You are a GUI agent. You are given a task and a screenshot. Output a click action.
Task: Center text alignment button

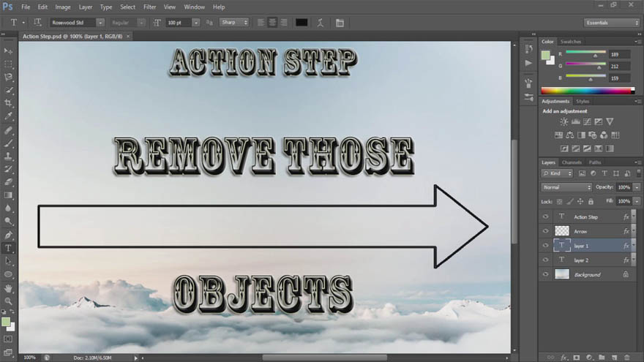click(x=272, y=23)
